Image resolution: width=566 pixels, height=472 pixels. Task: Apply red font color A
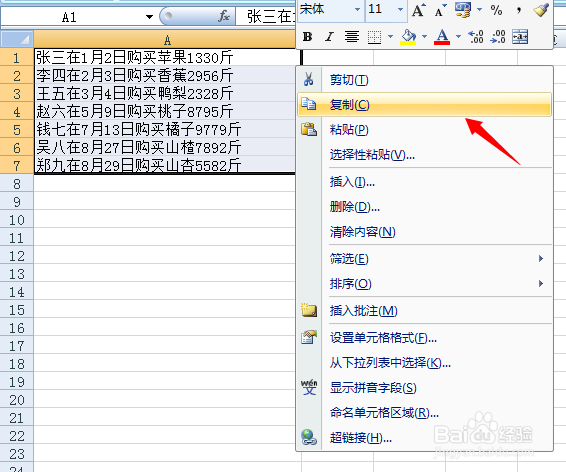pyautogui.click(x=442, y=37)
